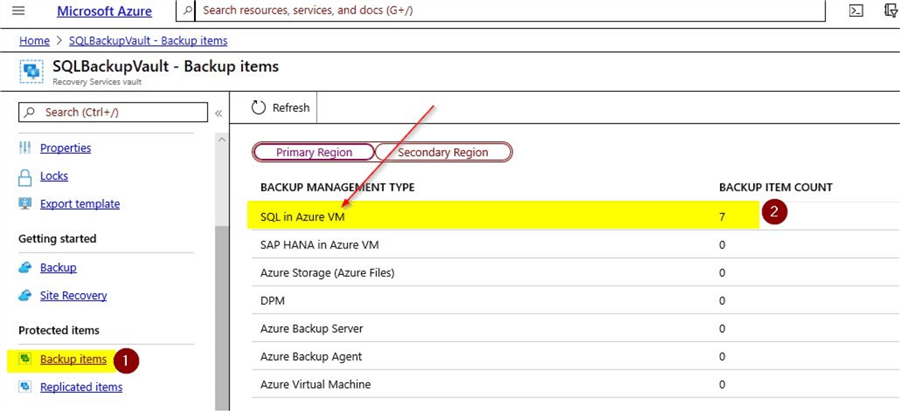Click the Refresh button label
Image resolution: width=900 pixels, height=411 pixels.
coord(291,107)
